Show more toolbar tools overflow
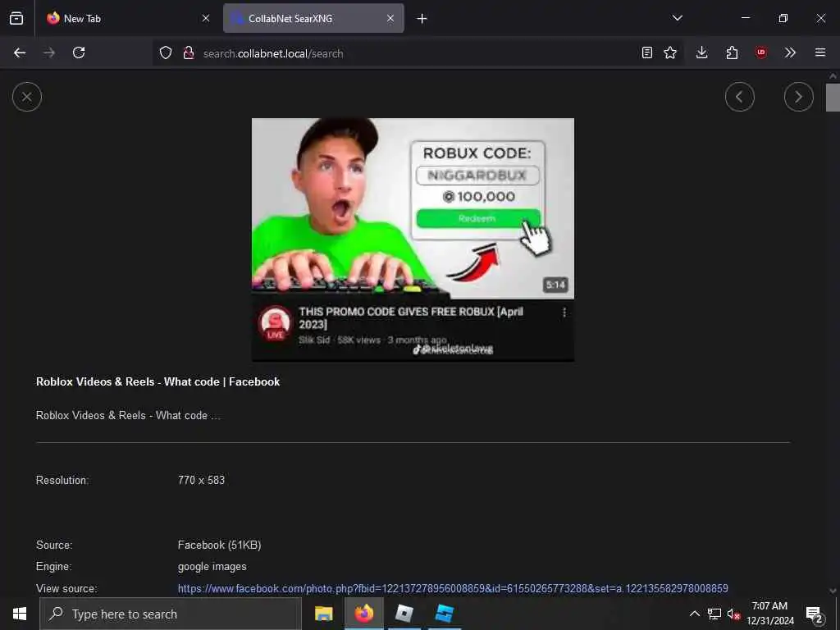 pyautogui.click(x=790, y=52)
